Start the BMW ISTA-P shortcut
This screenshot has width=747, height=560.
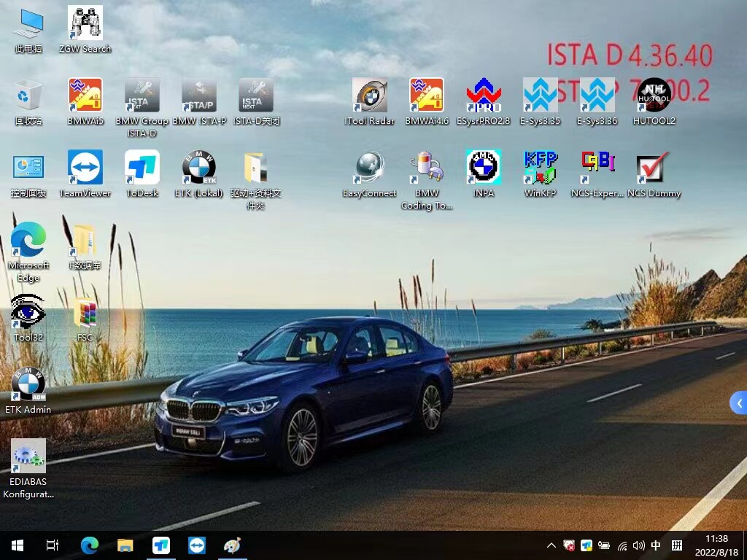199,102
